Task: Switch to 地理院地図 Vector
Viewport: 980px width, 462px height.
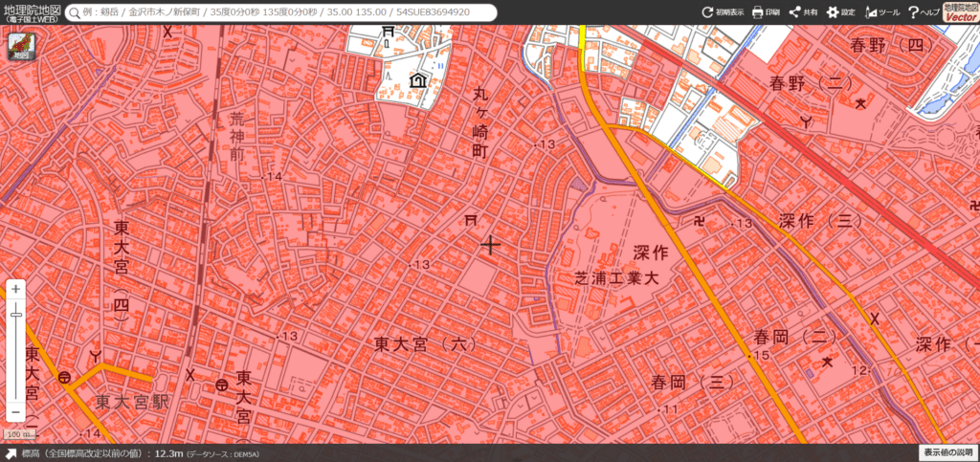Action: tap(960, 11)
